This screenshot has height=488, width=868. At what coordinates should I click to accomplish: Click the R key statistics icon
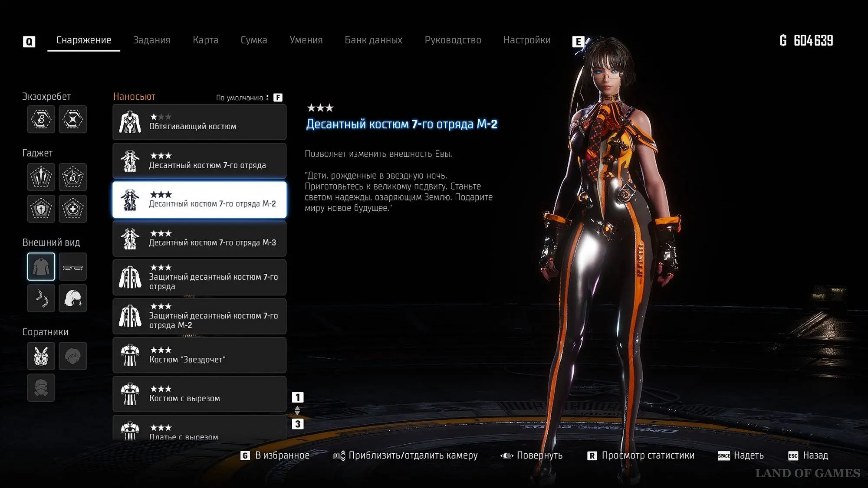[592, 455]
